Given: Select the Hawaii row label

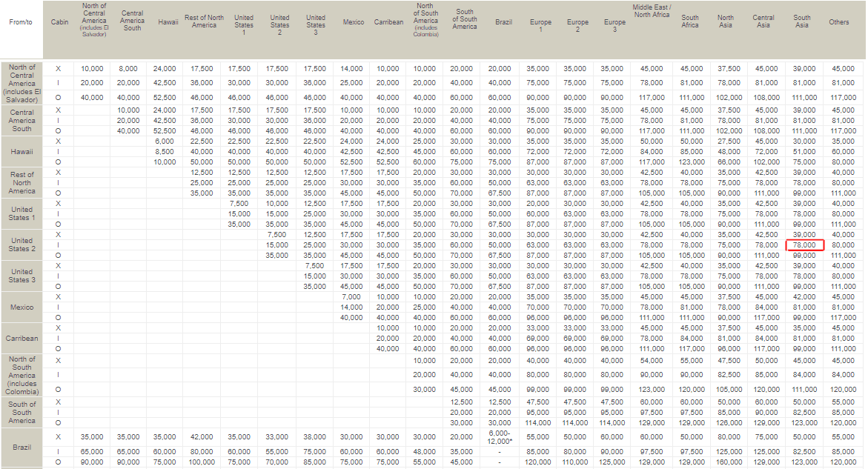Looking at the screenshot, I should pyautogui.click(x=22, y=150).
